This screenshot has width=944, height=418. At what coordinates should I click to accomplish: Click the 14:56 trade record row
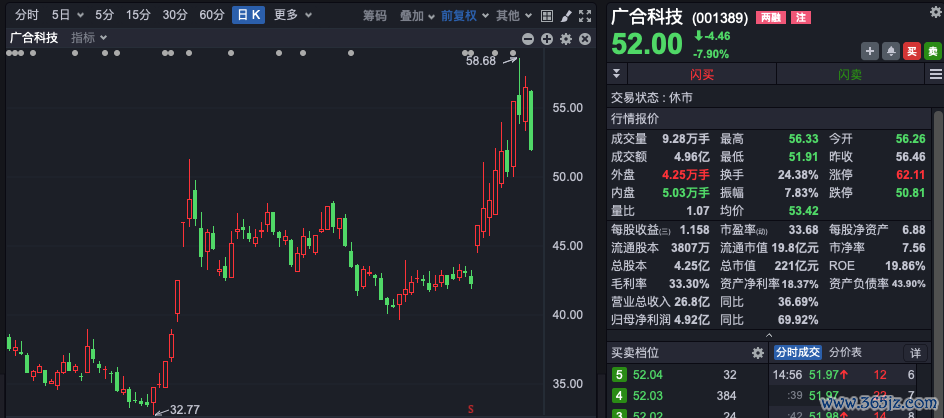pos(843,375)
